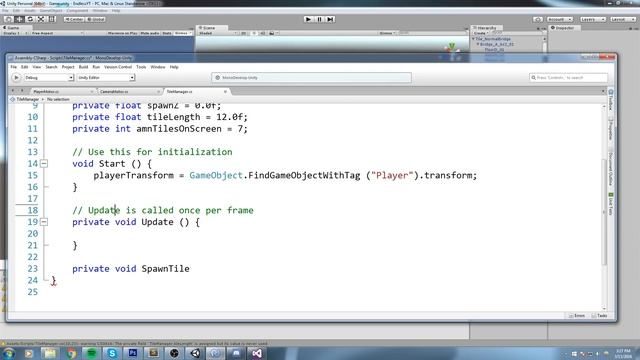The image size is (640, 360).
Task: Toggle Maximize on Play in Game view
Action: (122, 33)
